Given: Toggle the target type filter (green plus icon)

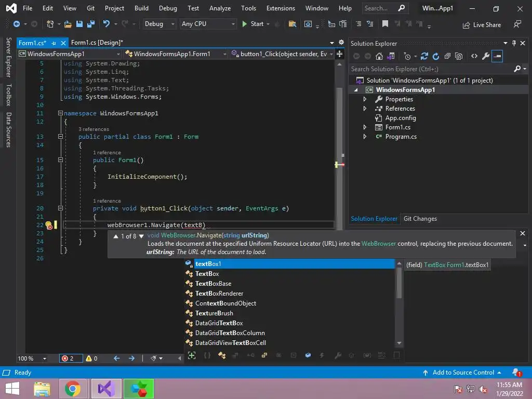Looking at the screenshot, I should [192, 355].
